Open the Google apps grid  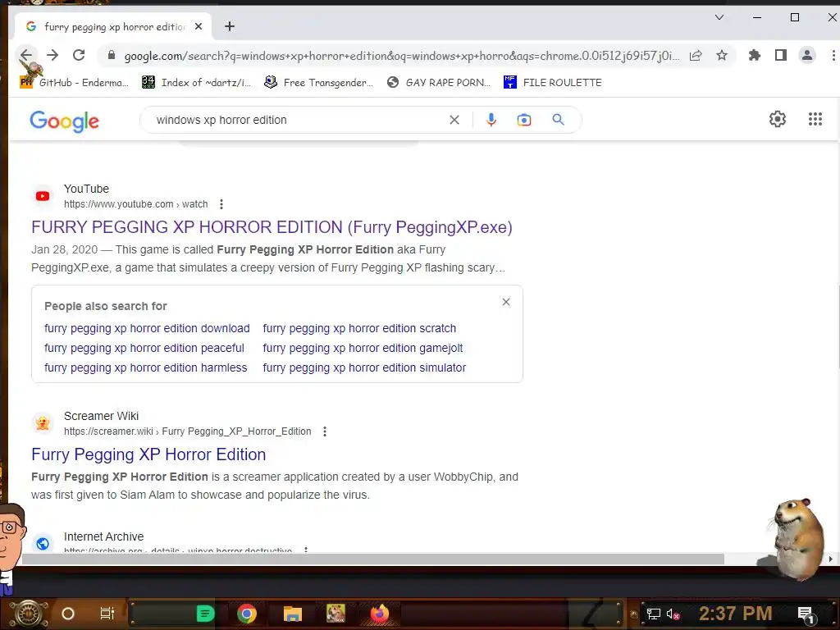(815, 119)
